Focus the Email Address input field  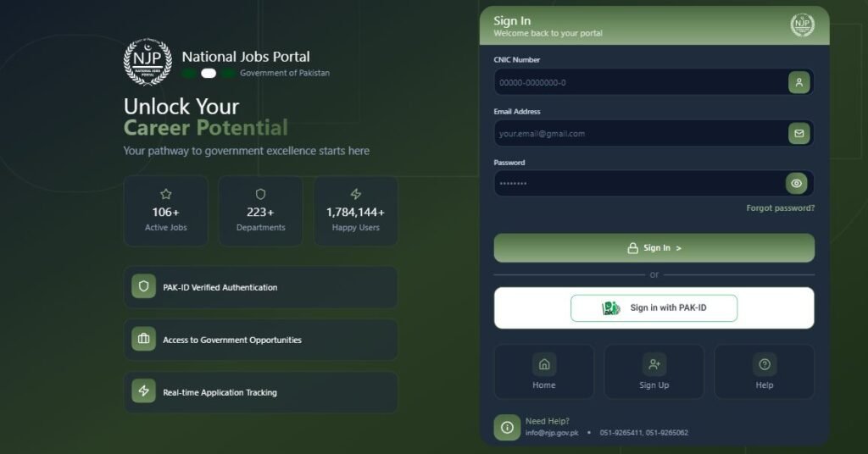641,133
